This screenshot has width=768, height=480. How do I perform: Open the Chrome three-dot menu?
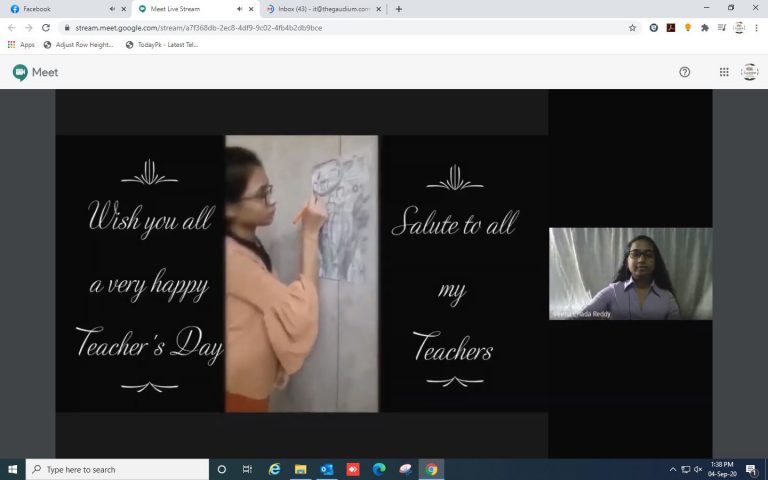tap(757, 28)
